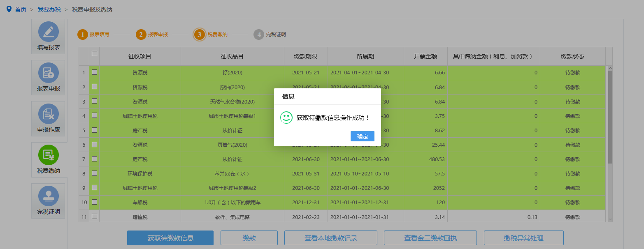
Task: Click the 缴款 button
Action: click(249, 238)
